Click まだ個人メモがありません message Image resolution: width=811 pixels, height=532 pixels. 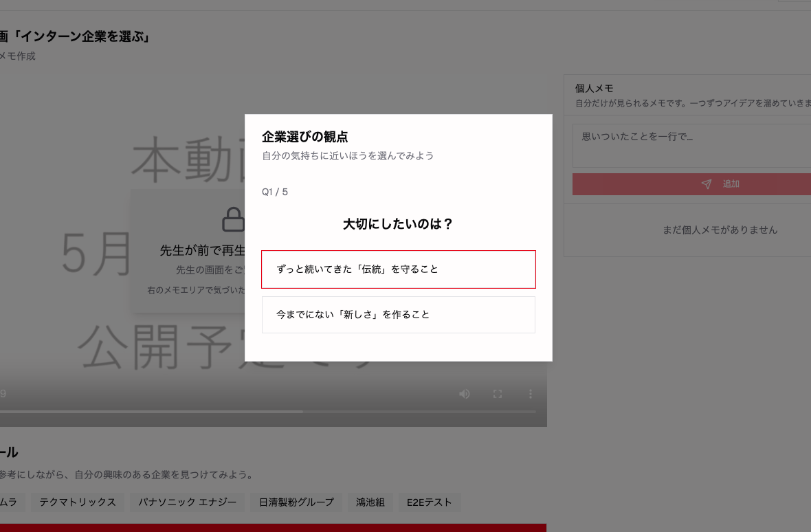720,230
